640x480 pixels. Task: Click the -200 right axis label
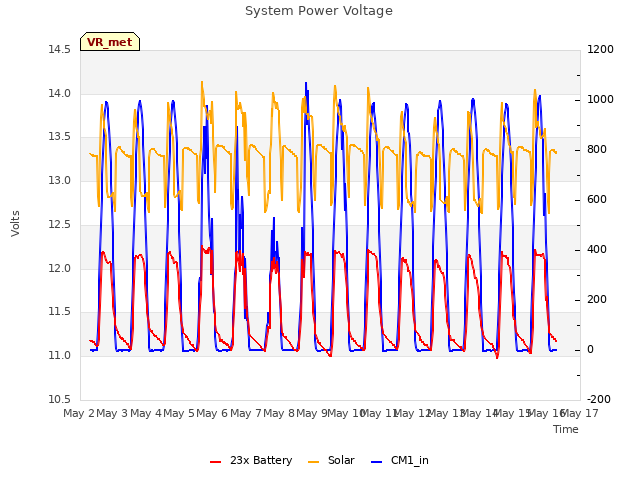[x=599, y=399]
